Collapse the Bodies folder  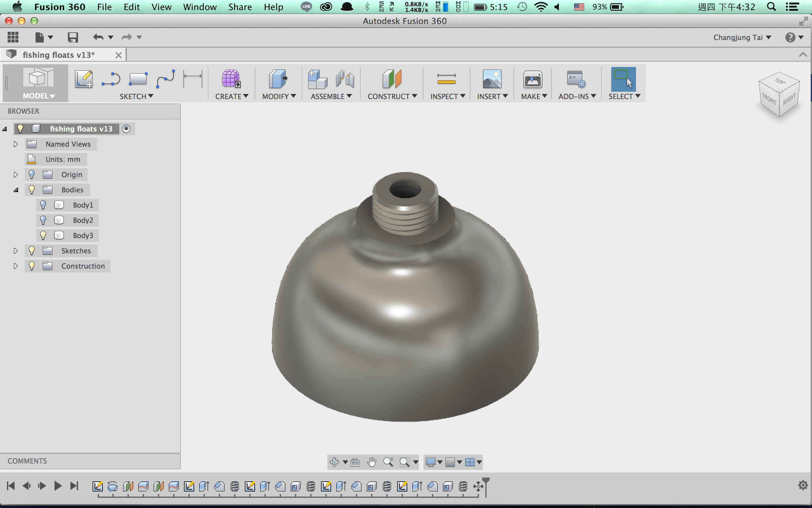(x=16, y=190)
